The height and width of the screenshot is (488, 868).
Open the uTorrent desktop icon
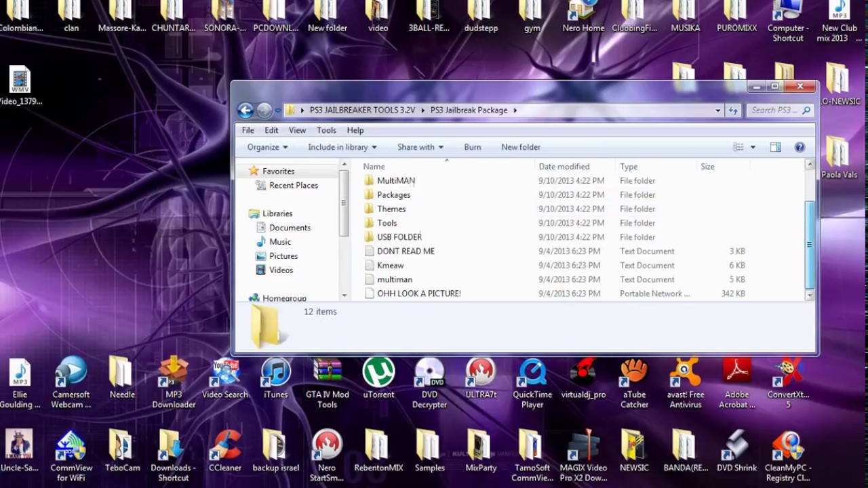click(x=378, y=380)
